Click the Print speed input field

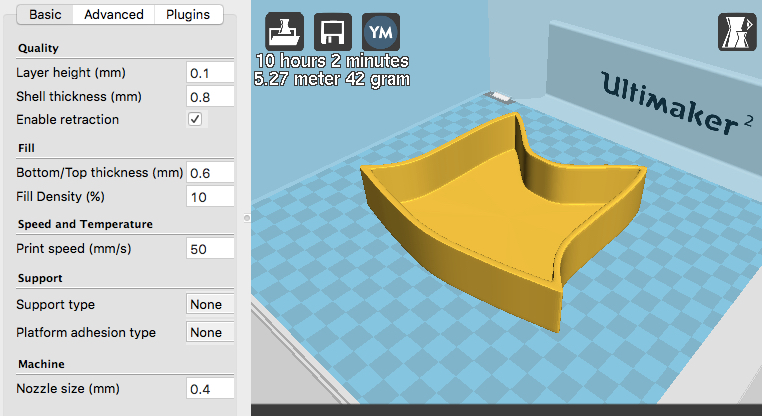click(210, 249)
